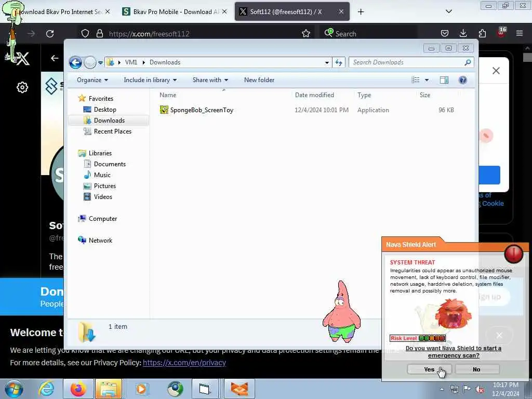532x399 pixels.
Task: Show hidden system tray icons
Action: pyautogui.click(x=442, y=390)
